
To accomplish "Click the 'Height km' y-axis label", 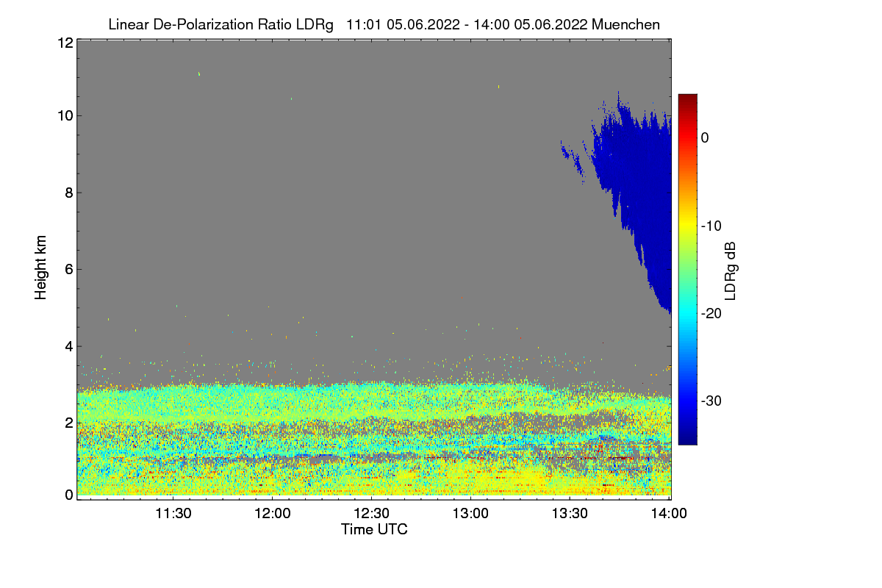I will point(41,268).
